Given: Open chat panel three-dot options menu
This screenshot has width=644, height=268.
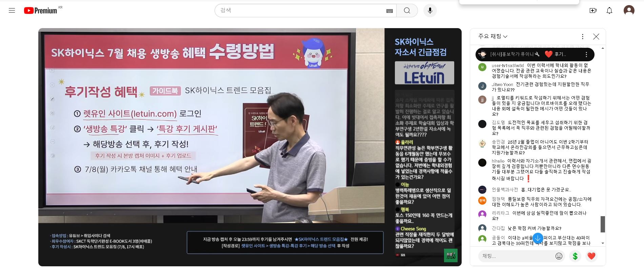Looking at the screenshot, I should 583,37.
